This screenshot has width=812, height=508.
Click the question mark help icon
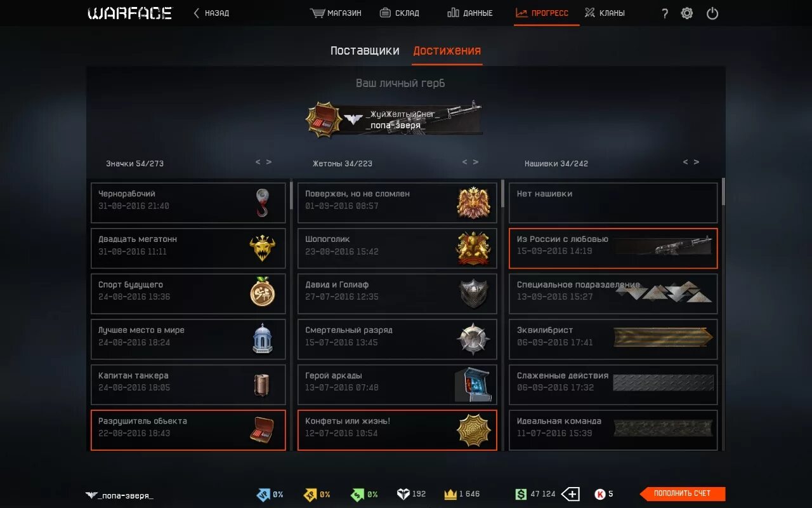pyautogui.click(x=665, y=13)
